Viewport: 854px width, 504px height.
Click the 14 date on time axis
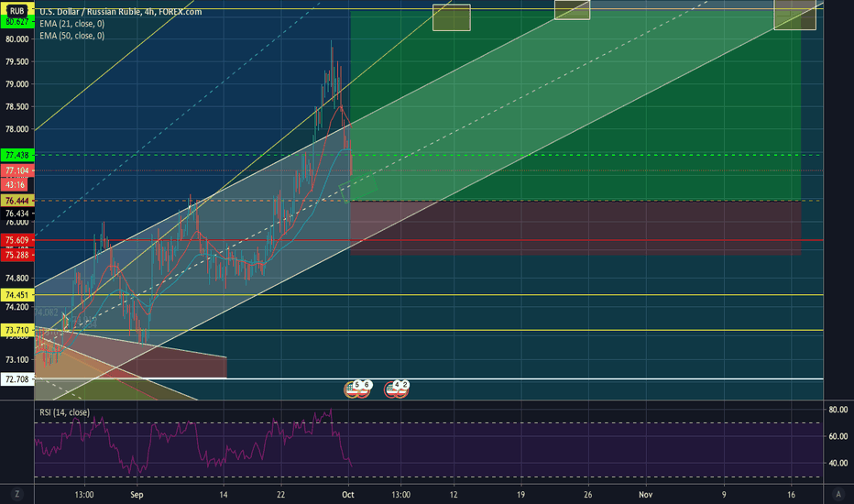tap(224, 494)
